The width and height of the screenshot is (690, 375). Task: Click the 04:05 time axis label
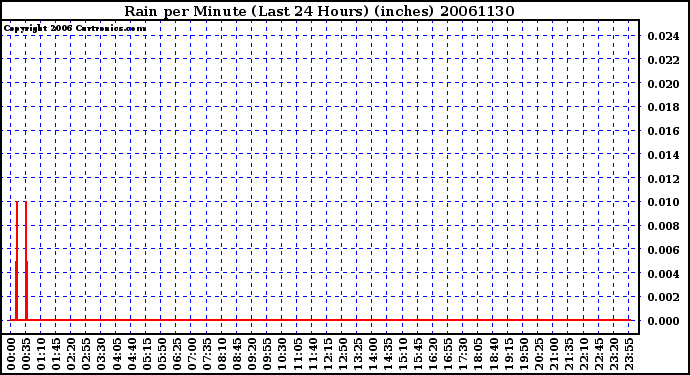pos(117,354)
